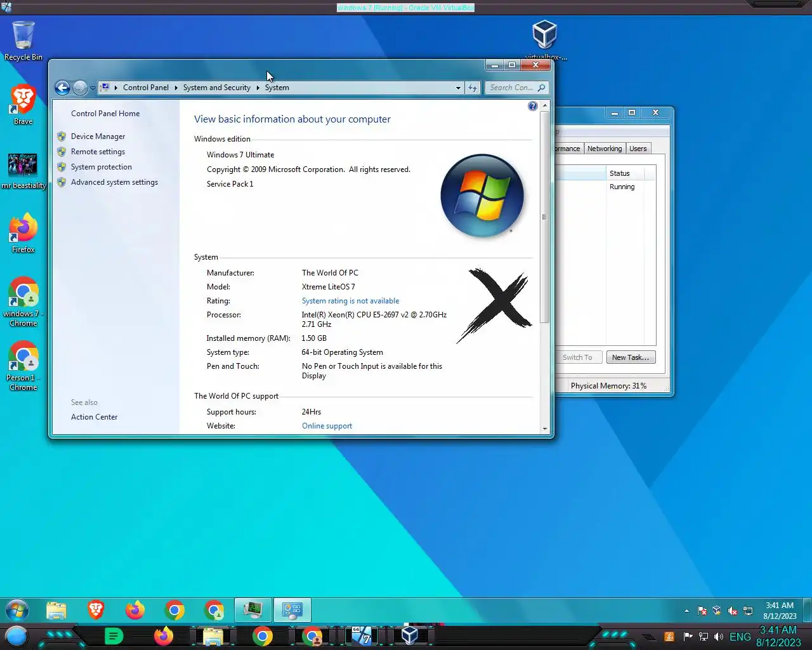Image resolution: width=812 pixels, height=650 pixels.
Task: Open recent pages dropdown beside Forward arrow
Action: tap(93, 88)
